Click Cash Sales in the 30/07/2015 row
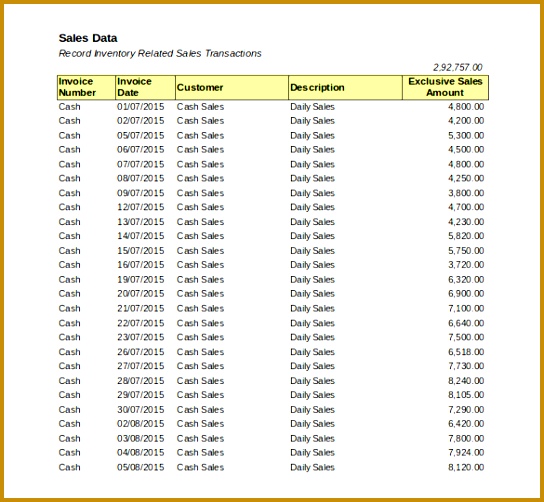 point(200,409)
